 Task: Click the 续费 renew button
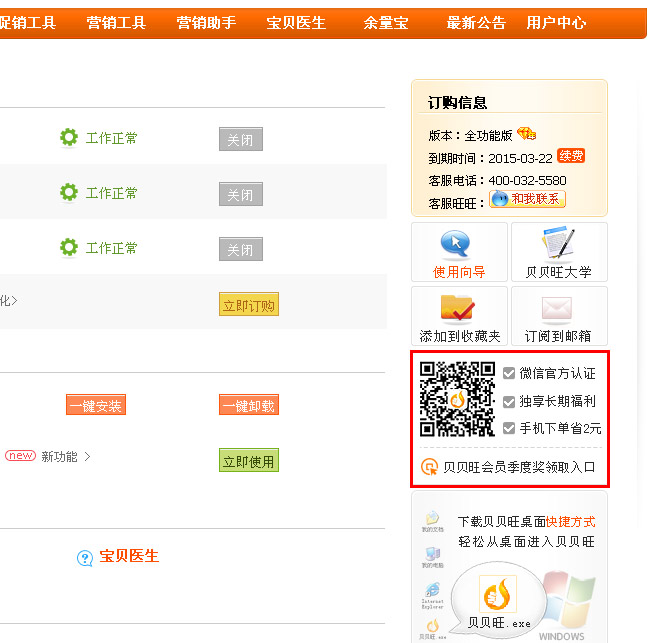click(571, 156)
